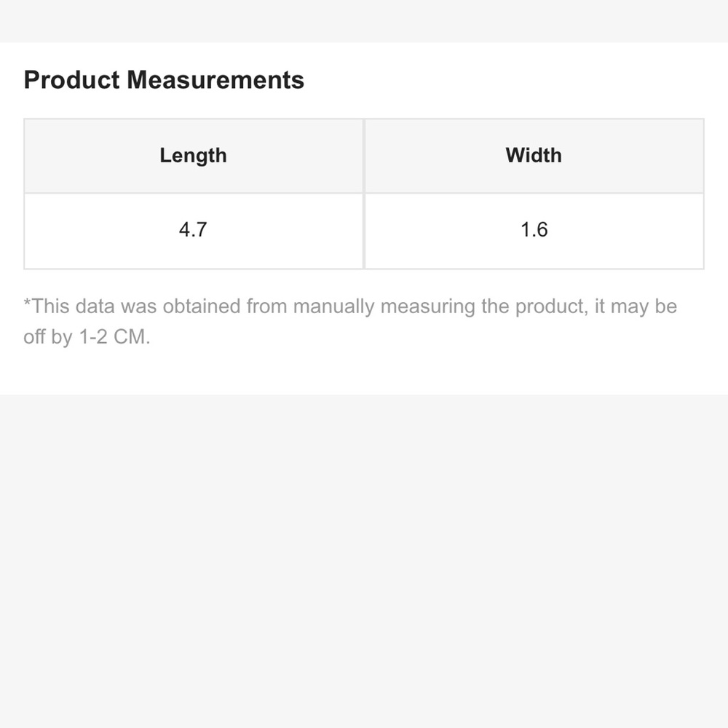The height and width of the screenshot is (728, 728).
Task: Click the 1.6 width value cell
Action: click(534, 231)
